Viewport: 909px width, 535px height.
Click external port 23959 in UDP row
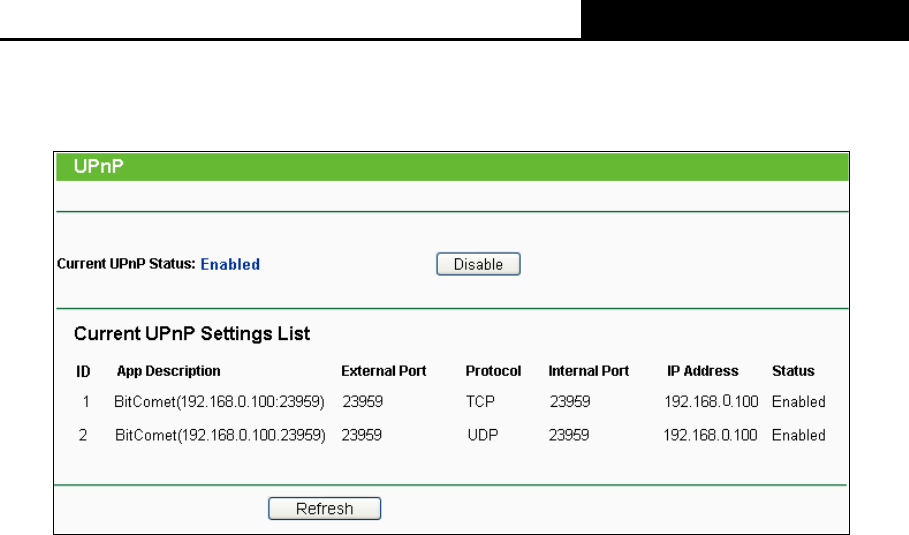coord(361,435)
